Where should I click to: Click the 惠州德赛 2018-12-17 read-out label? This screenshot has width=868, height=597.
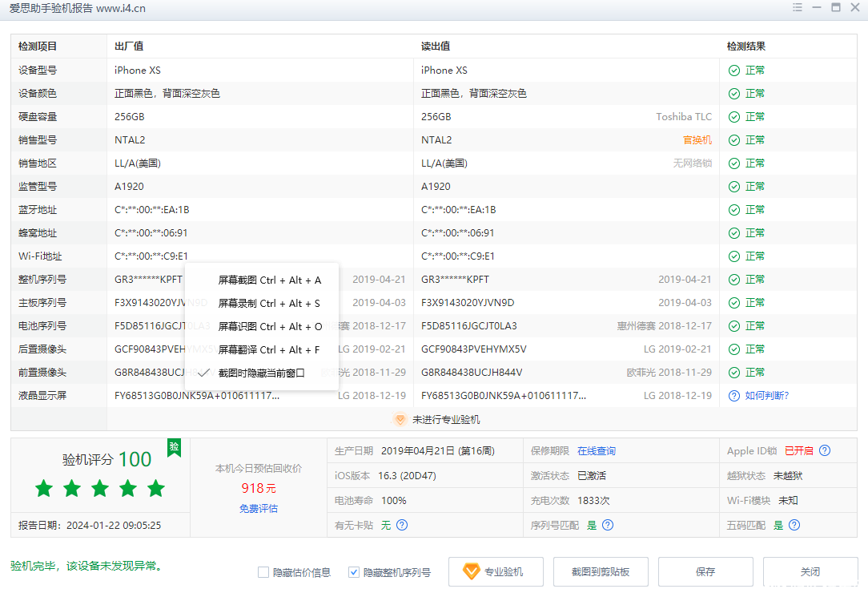pyautogui.click(x=665, y=326)
